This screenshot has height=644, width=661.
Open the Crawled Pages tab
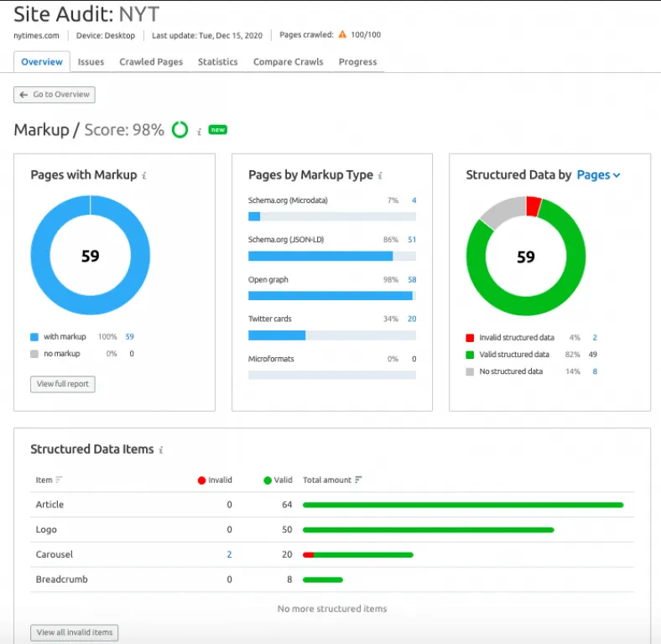click(x=151, y=62)
